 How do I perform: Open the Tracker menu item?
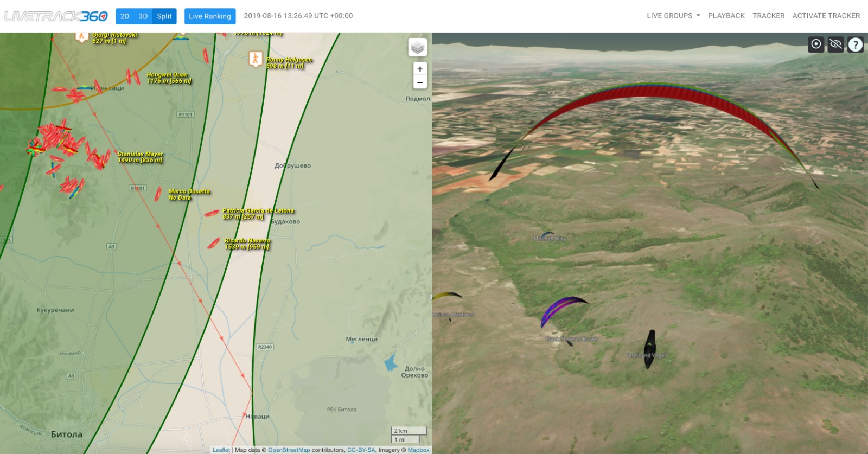pyautogui.click(x=768, y=16)
